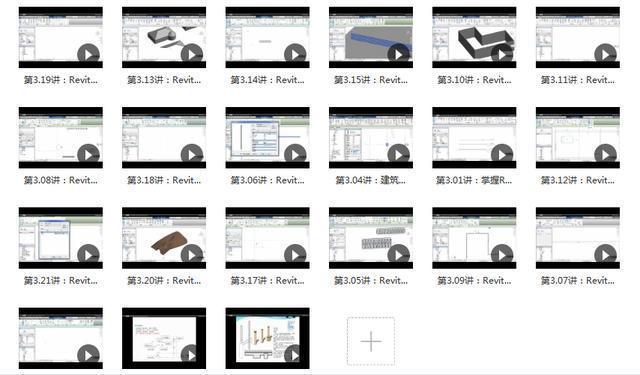Viewport: 640px width, 375px height.
Task: Start the 第3.17讲 video
Action: pos(295,255)
